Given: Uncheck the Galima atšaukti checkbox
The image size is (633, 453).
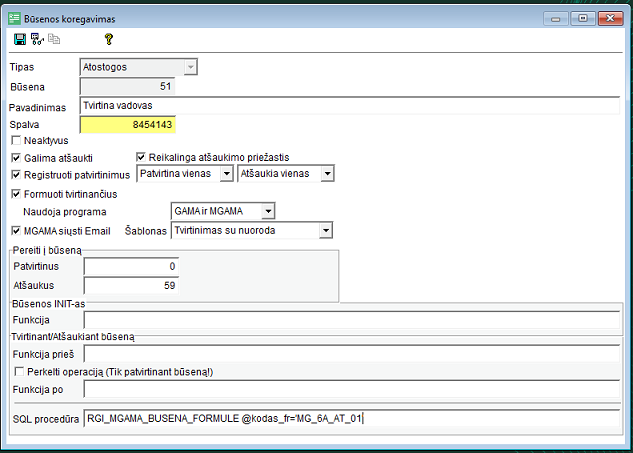Looking at the screenshot, I should tap(16, 158).
